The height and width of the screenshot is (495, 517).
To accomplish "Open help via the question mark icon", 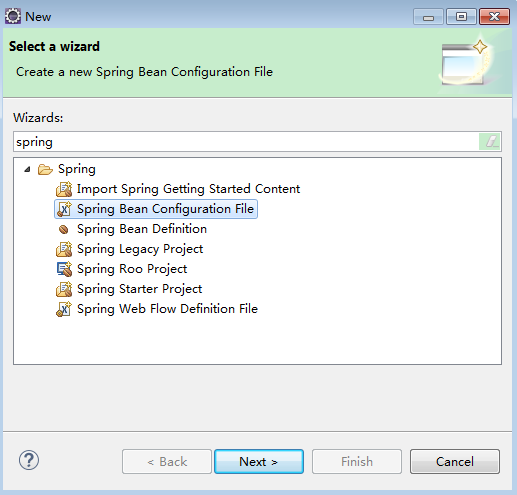I will click(29, 460).
